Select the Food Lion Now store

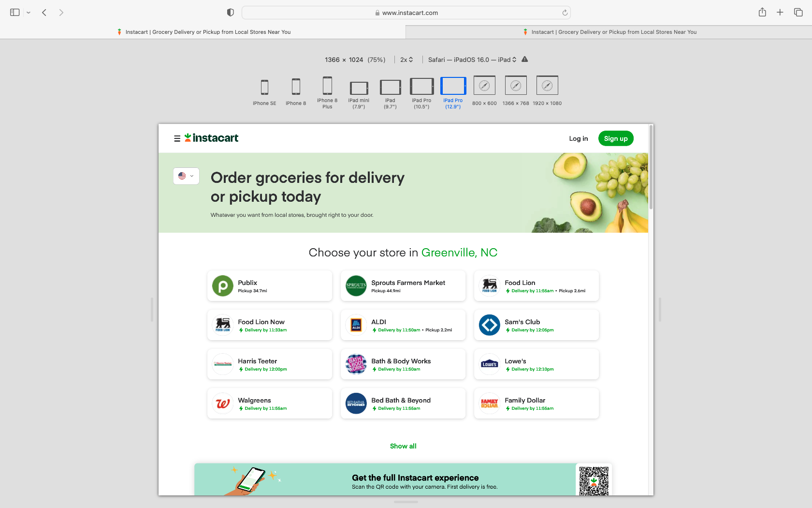click(x=270, y=325)
